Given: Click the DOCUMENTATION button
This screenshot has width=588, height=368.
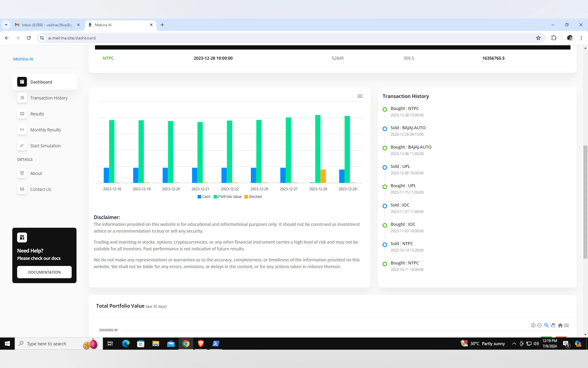Looking at the screenshot, I should click(44, 272).
